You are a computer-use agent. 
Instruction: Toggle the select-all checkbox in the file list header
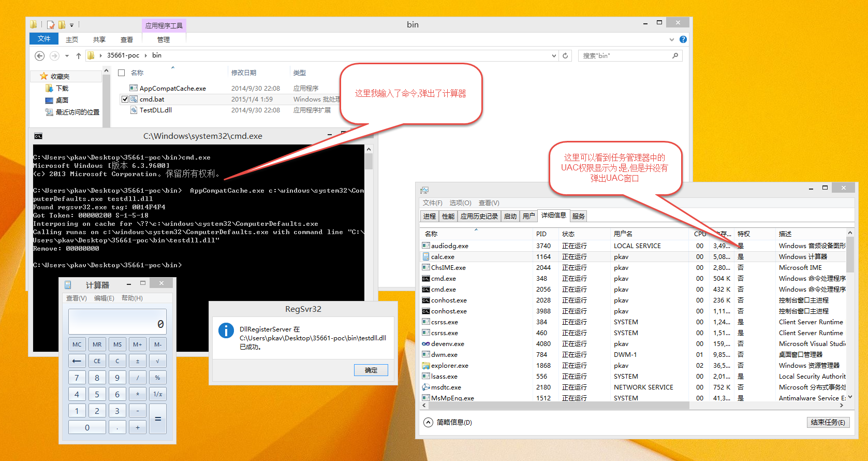pyautogui.click(x=122, y=73)
